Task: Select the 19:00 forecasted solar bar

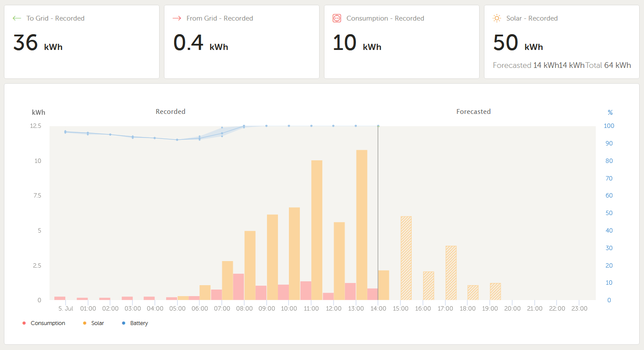Action: (495, 292)
